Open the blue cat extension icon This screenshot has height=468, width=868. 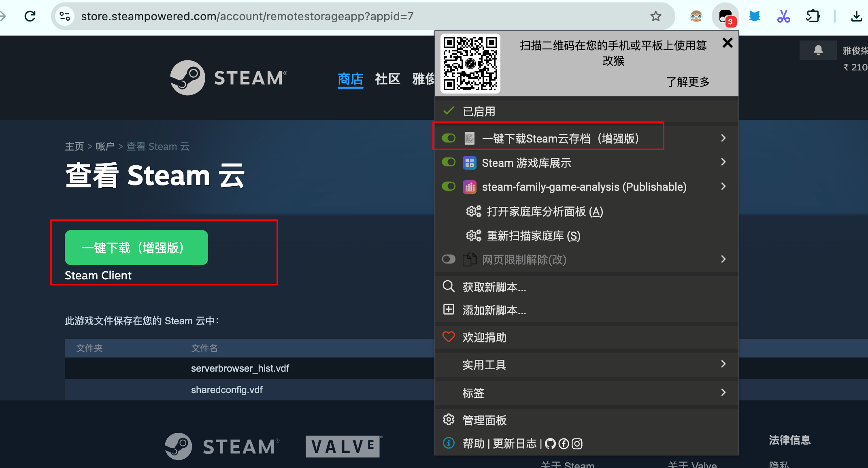(x=754, y=16)
